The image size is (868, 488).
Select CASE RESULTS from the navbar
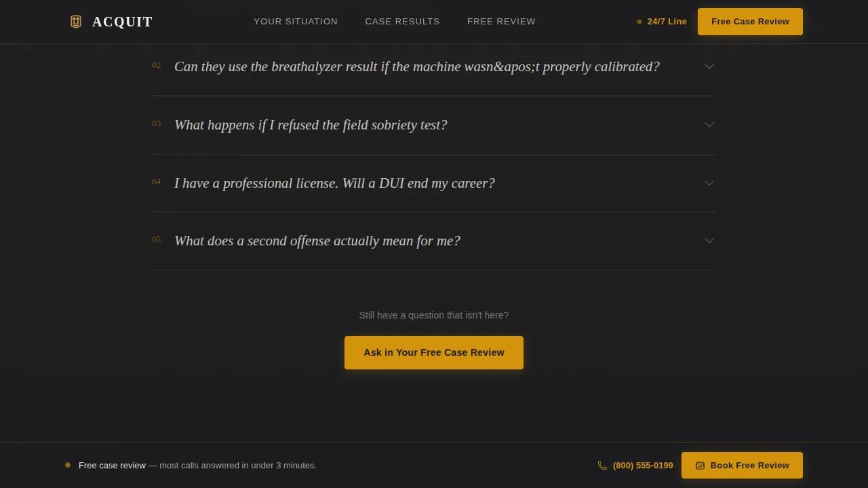[402, 21]
